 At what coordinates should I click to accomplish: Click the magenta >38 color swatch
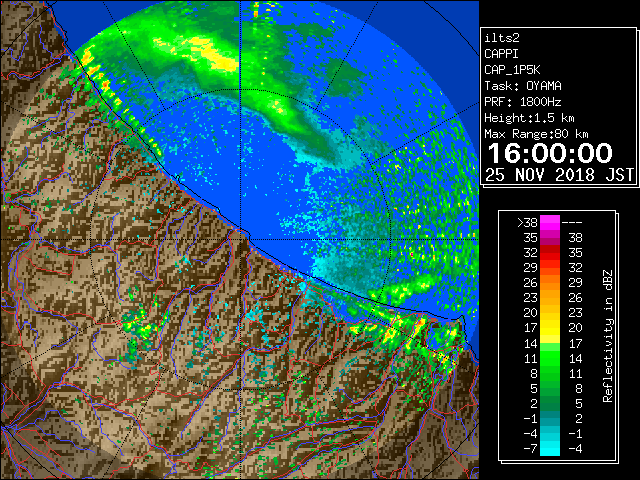(x=550, y=222)
